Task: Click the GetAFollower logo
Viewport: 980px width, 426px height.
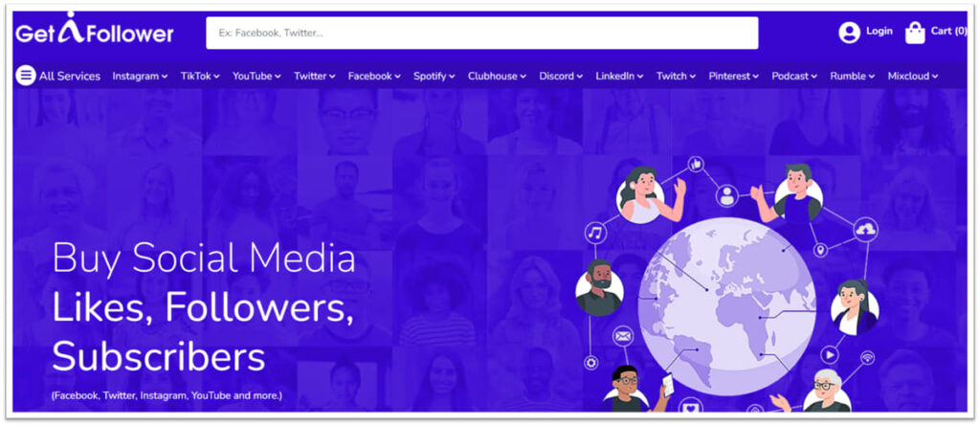Action: 95,29
